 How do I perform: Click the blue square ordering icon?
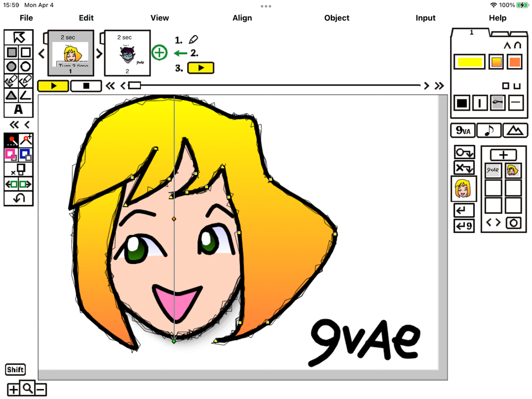(26, 155)
